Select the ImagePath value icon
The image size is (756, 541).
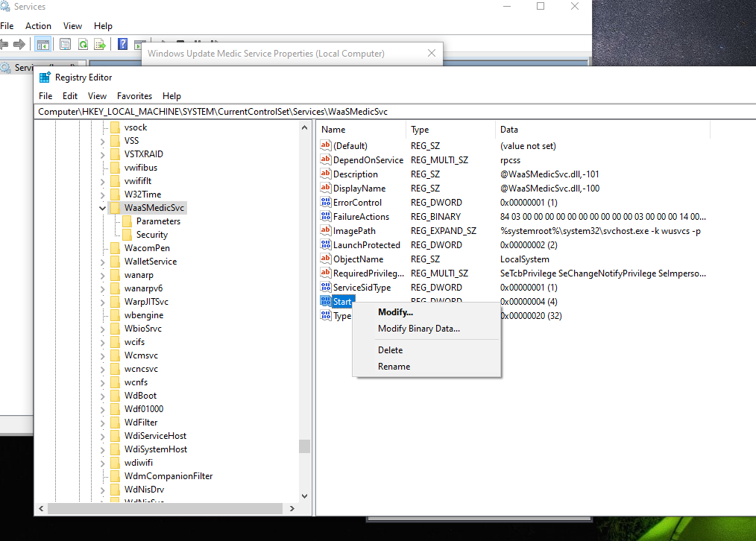tap(326, 231)
